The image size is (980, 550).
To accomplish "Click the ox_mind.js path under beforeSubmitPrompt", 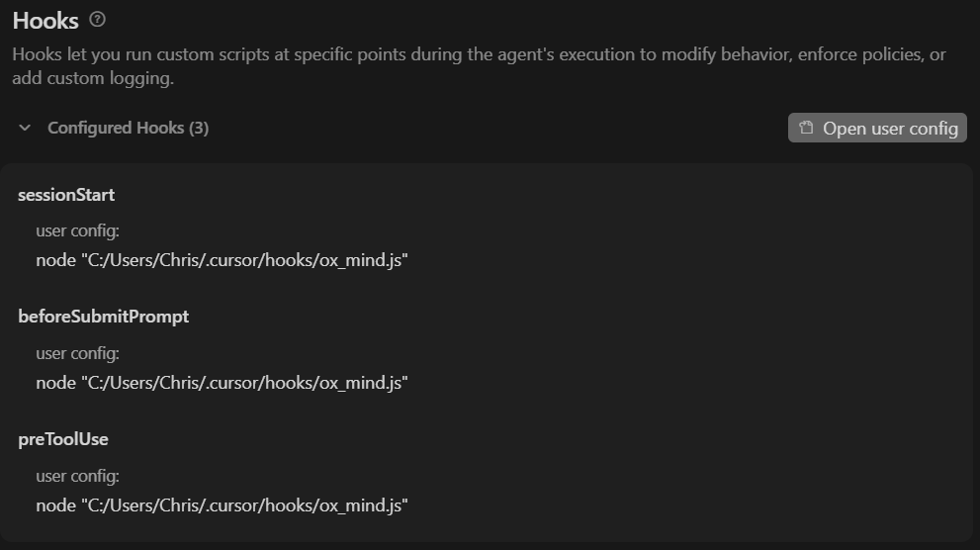I will coord(244,383).
